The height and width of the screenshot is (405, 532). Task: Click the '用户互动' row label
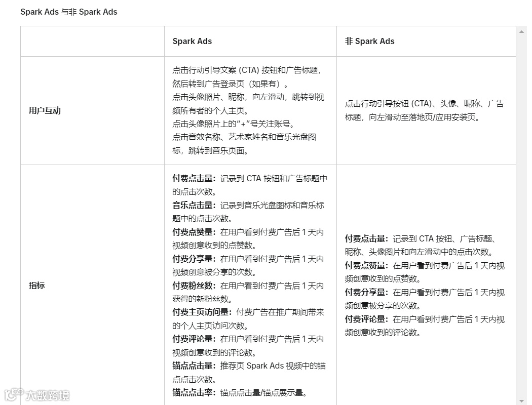(x=45, y=110)
